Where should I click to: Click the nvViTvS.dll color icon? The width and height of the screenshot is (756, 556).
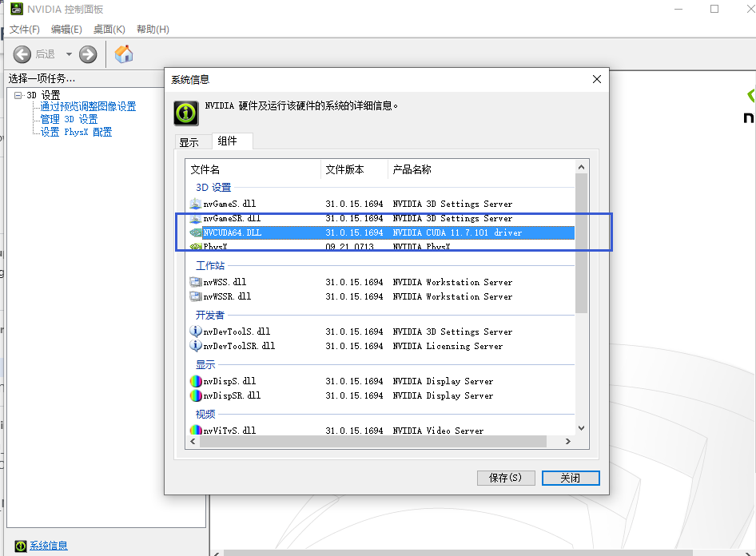[195, 430]
